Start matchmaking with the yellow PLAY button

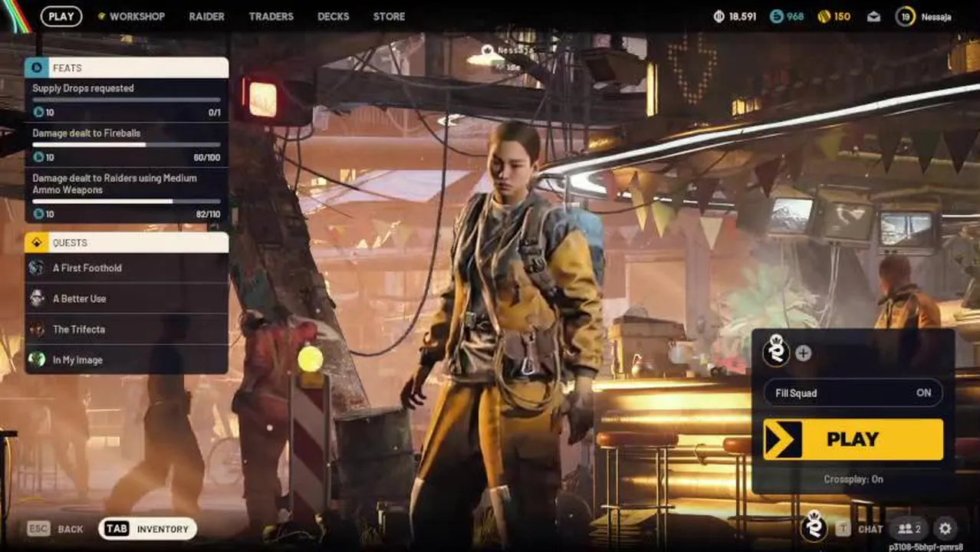click(853, 439)
